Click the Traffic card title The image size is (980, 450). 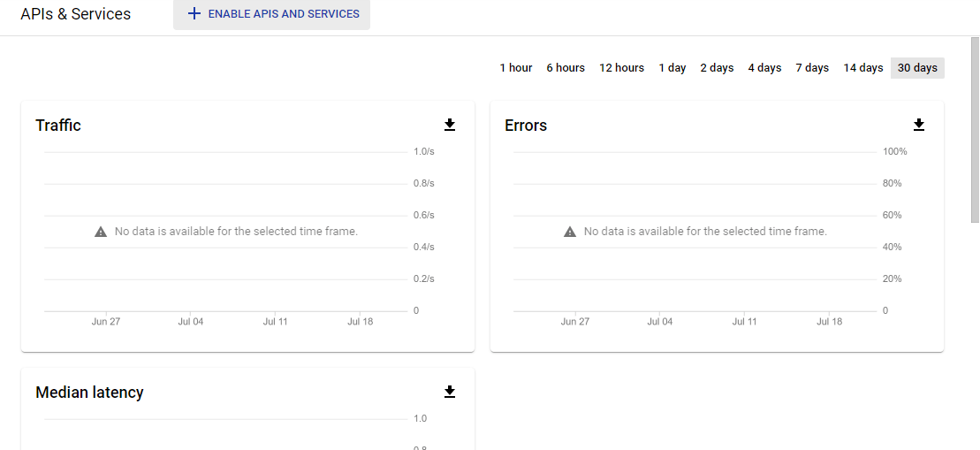pyautogui.click(x=58, y=126)
